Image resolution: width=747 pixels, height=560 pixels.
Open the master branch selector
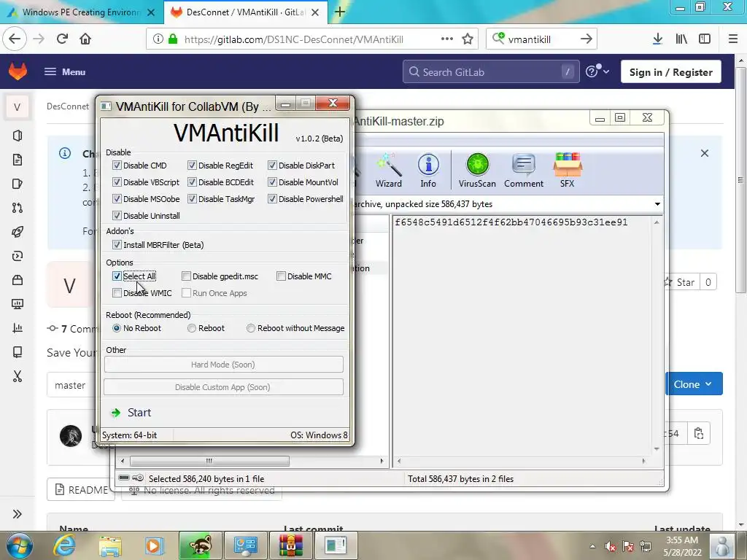[x=70, y=385]
